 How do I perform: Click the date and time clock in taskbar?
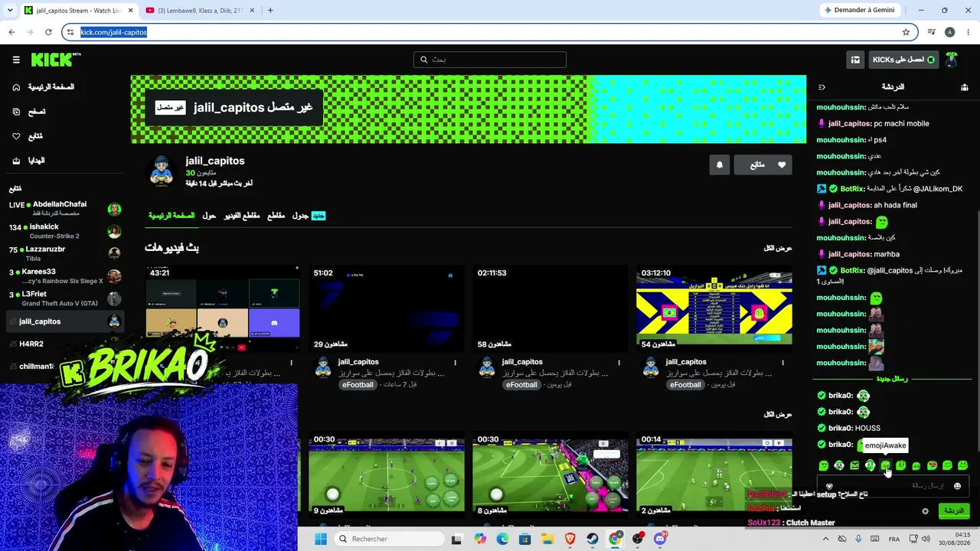(952, 539)
